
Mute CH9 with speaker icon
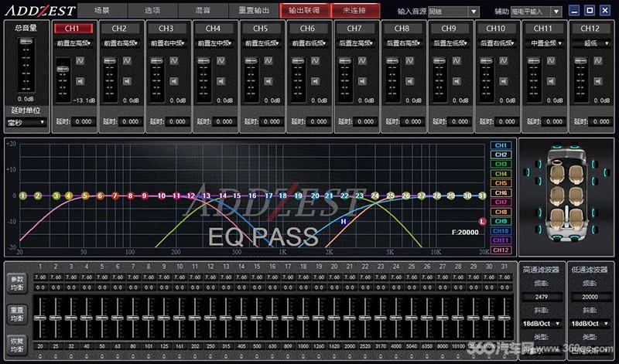(x=457, y=81)
